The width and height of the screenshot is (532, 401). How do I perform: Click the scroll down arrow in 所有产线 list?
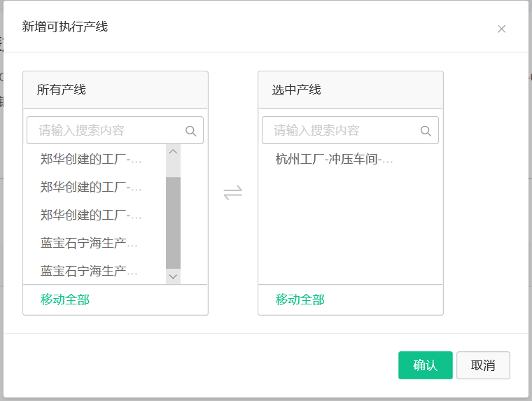point(173,276)
